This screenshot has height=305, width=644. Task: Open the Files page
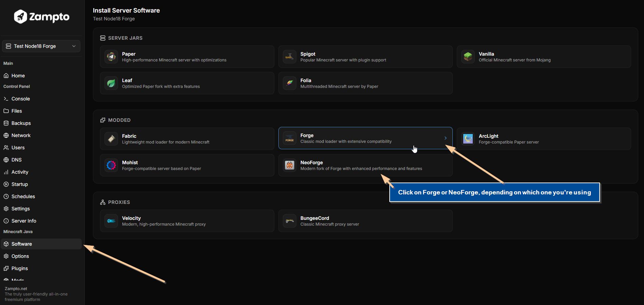[41, 111]
